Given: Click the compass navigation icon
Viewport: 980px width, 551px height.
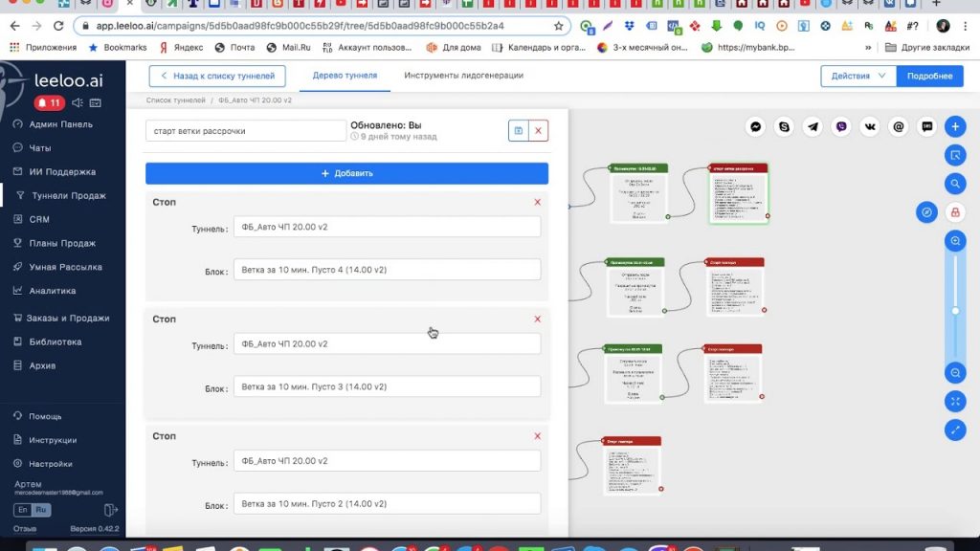Looking at the screenshot, I should pos(926,212).
